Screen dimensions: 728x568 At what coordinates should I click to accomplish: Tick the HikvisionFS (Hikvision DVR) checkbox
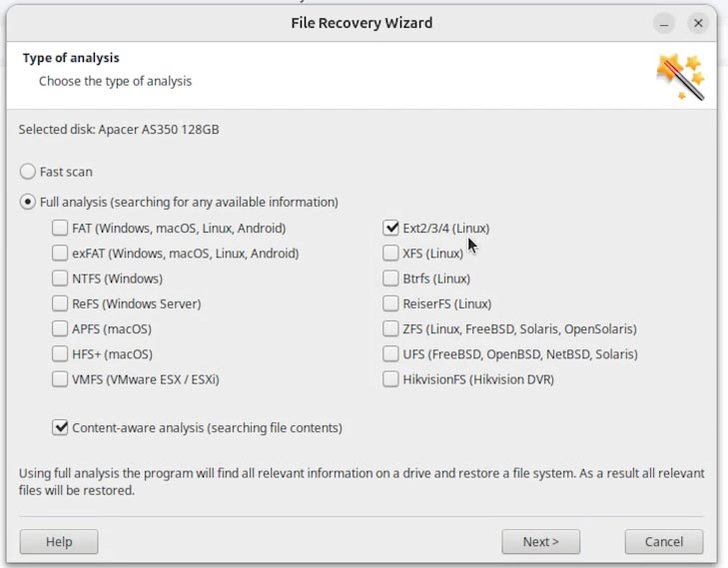(x=390, y=379)
